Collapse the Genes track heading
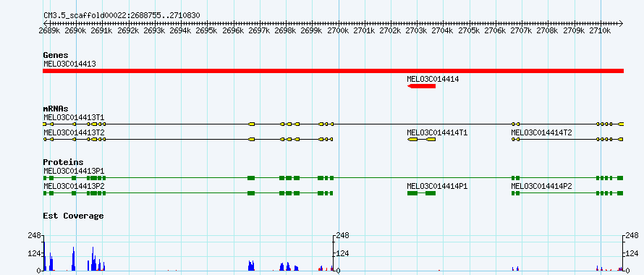This screenshot has height=275, width=644. [56, 55]
